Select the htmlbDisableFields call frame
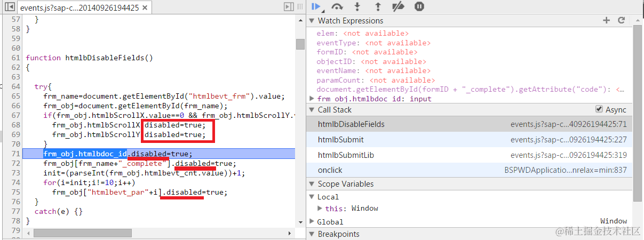644x240 pixels. [470, 124]
